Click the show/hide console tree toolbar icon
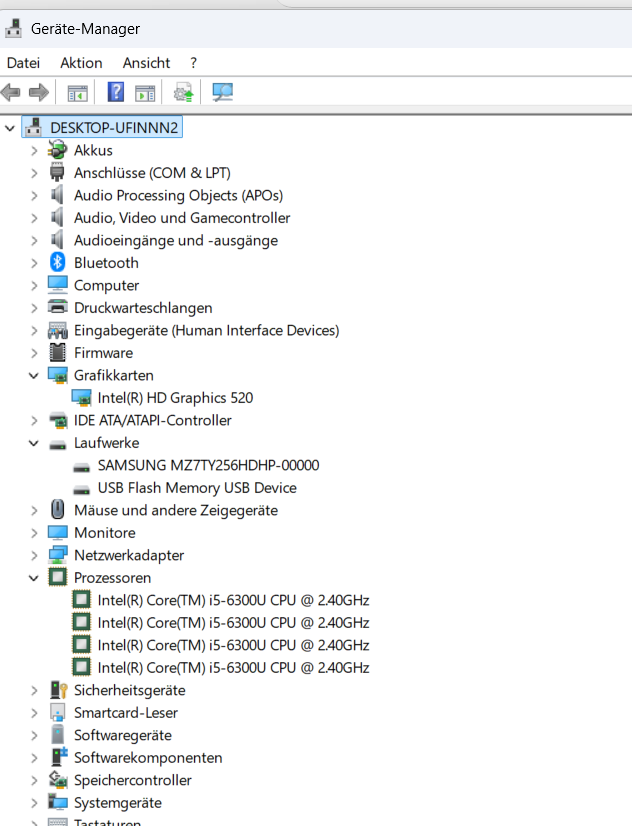The image size is (632, 826). pyautogui.click(x=77, y=93)
